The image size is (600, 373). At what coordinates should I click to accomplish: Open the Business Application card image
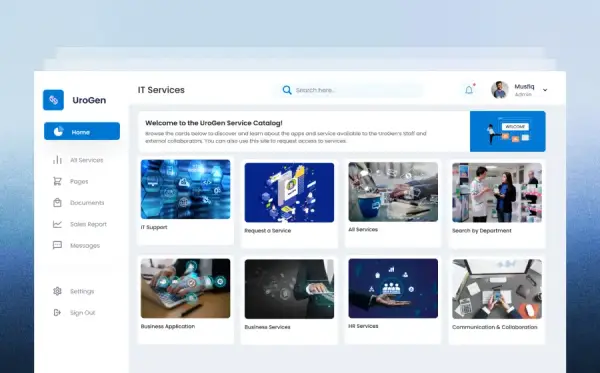tap(186, 288)
